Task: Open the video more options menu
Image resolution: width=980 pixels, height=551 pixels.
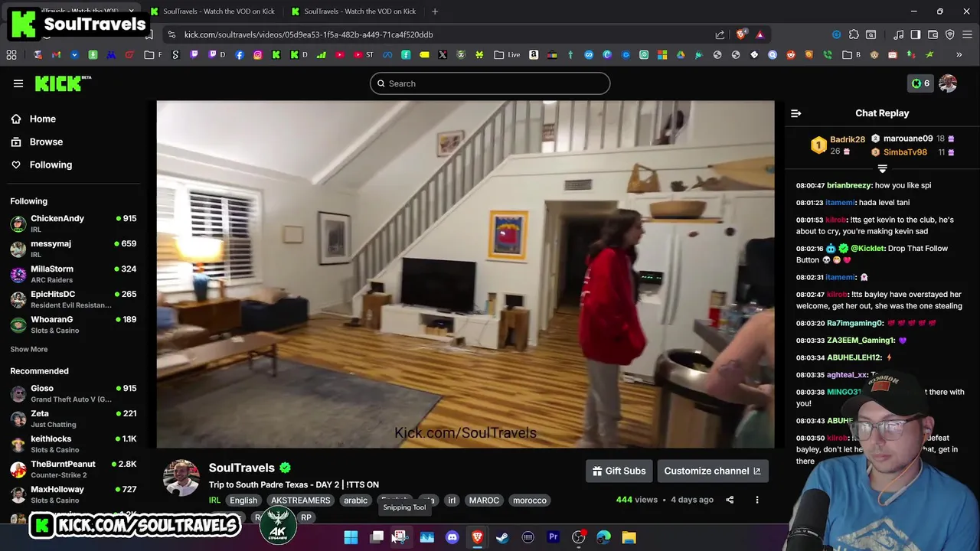Action: pyautogui.click(x=757, y=500)
